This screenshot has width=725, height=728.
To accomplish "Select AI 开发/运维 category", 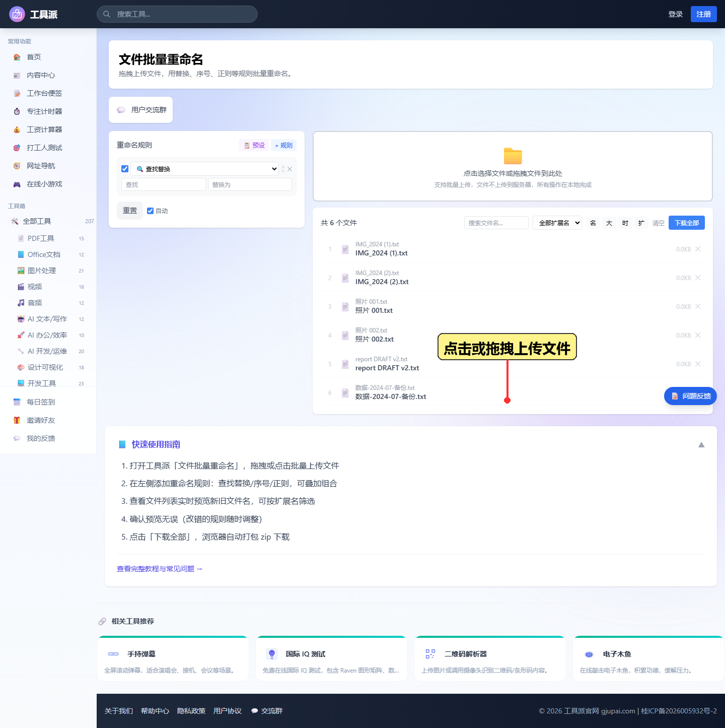I will (x=50, y=351).
